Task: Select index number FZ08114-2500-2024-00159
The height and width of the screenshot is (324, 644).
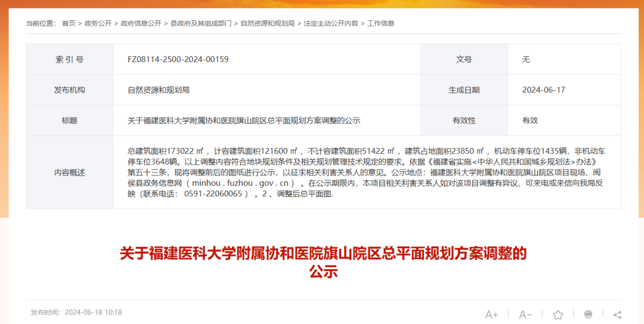Action: pyautogui.click(x=178, y=59)
